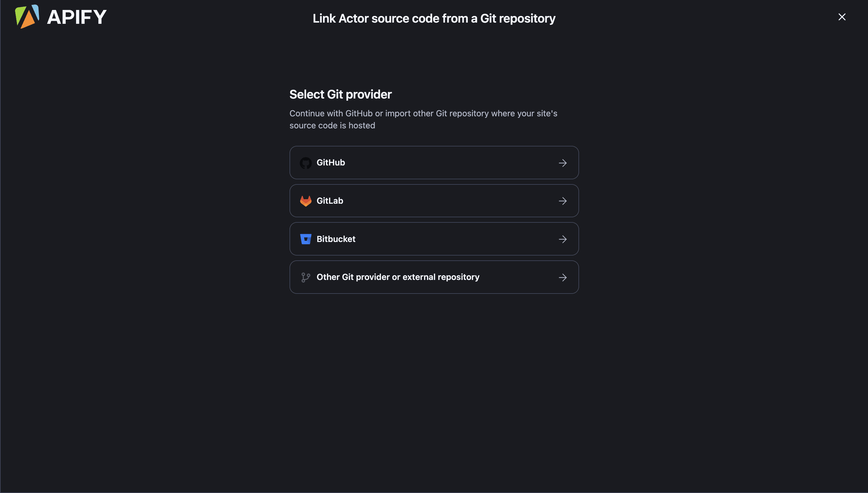
Task: Click the Git branch icon for external repository
Action: pyautogui.click(x=306, y=277)
